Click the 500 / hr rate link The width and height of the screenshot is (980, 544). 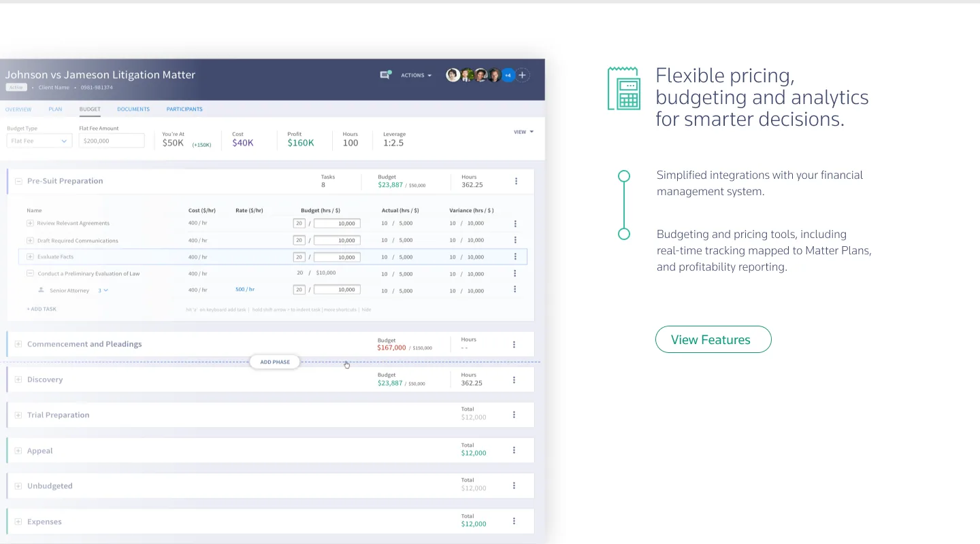(245, 290)
